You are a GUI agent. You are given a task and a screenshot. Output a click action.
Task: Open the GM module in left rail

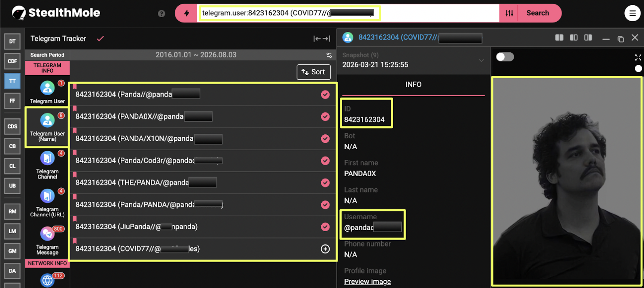click(12, 251)
